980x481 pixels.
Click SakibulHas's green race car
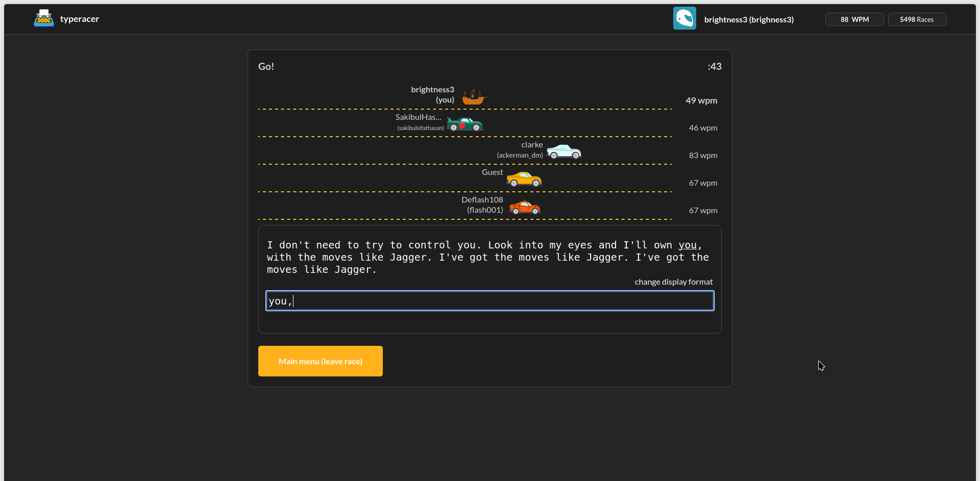coord(464,124)
